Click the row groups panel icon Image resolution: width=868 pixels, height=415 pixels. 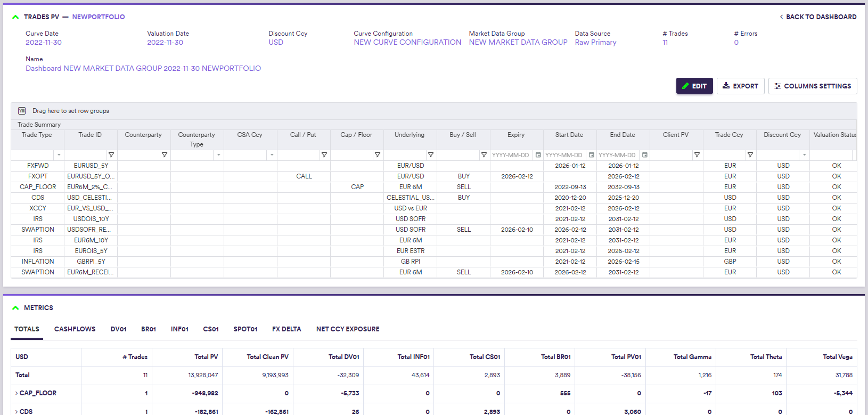22,111
